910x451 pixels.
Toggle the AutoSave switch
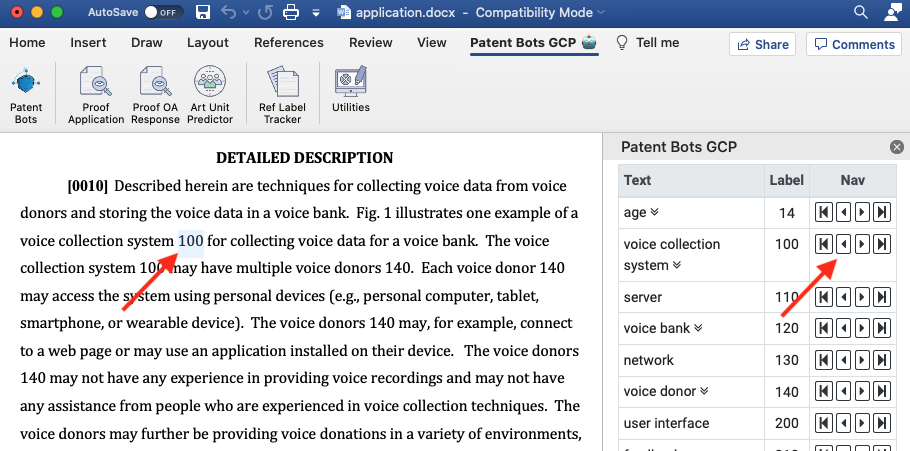[163, 12]
